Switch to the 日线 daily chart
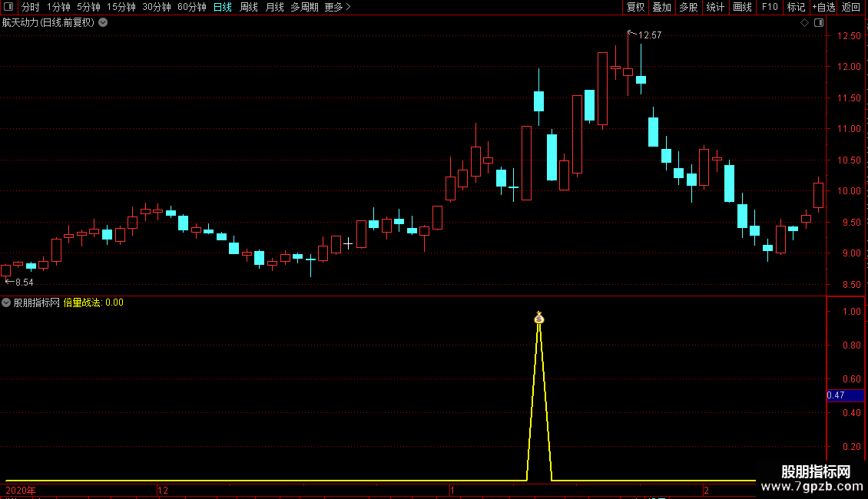The image size is (868, 499). tap(223, 7)
